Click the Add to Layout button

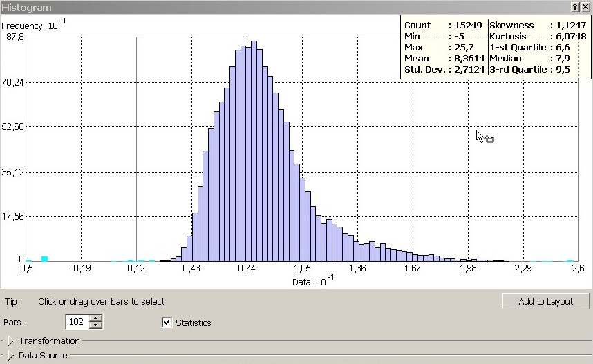point(546,301)
